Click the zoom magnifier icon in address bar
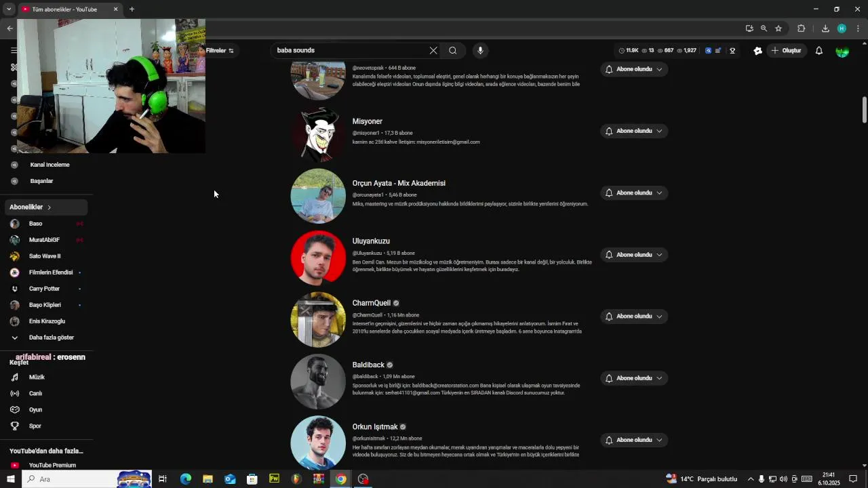Image resolution: width=868 pixels, height=488 pixels. coord(764,28)
